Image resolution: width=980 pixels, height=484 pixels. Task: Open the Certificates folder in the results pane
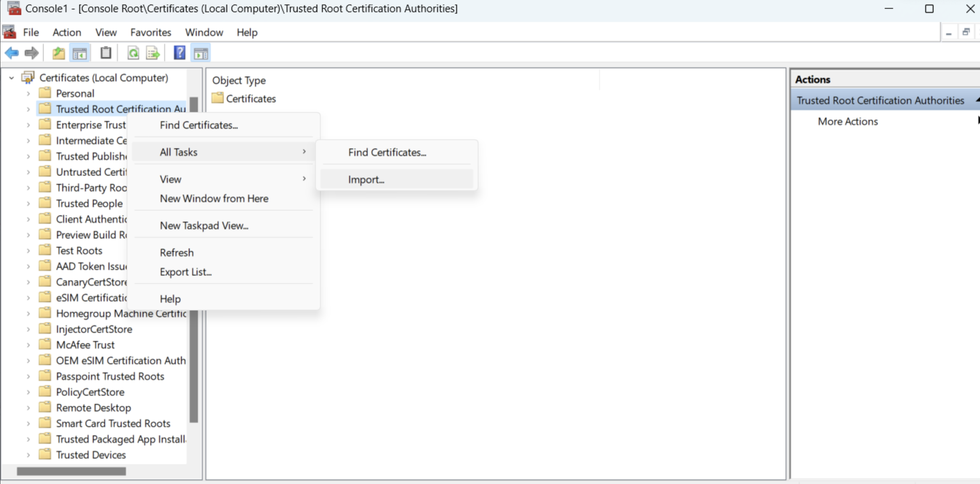coord(250,98)
